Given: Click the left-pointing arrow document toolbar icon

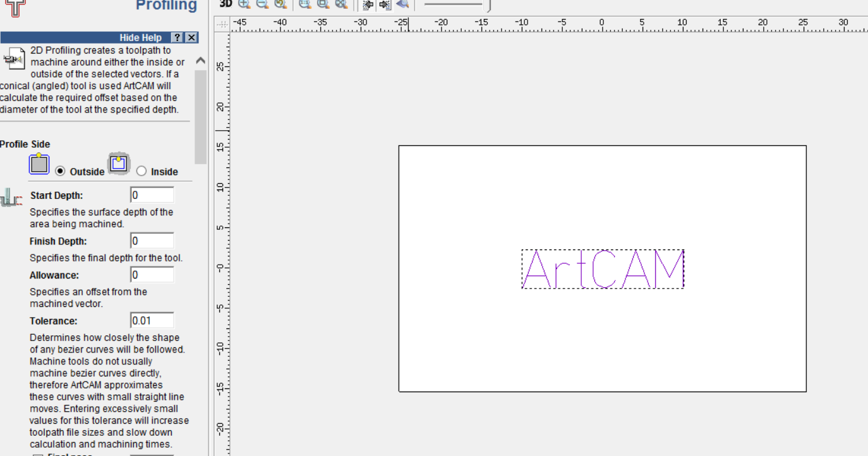Looking at the screenshot, I should (368, 4).
